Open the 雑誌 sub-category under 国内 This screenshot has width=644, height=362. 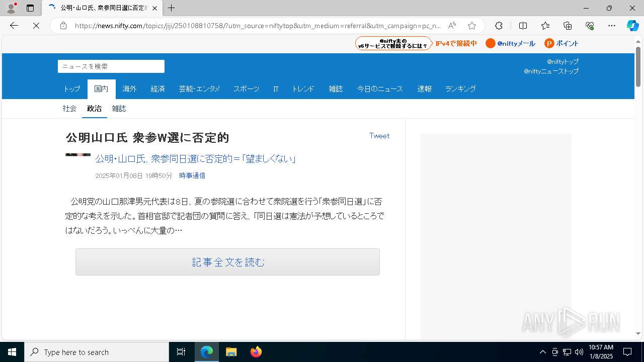[119, 109]
